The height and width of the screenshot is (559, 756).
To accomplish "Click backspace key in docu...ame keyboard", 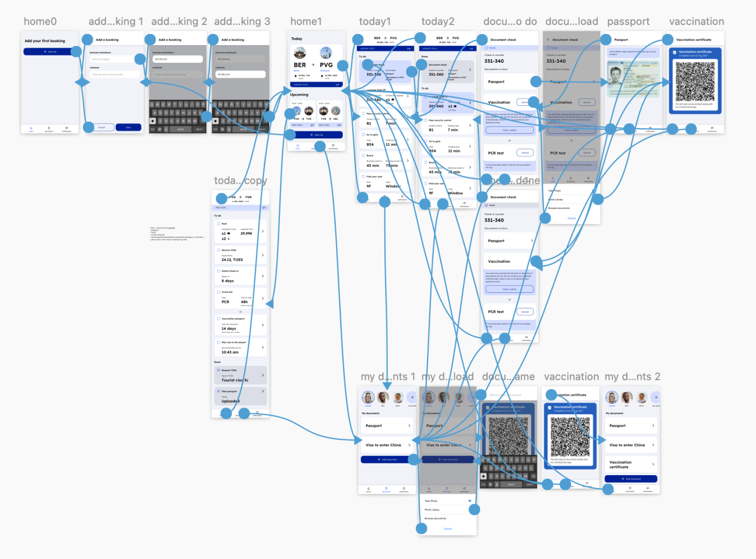I will click(x=533, y=476).
